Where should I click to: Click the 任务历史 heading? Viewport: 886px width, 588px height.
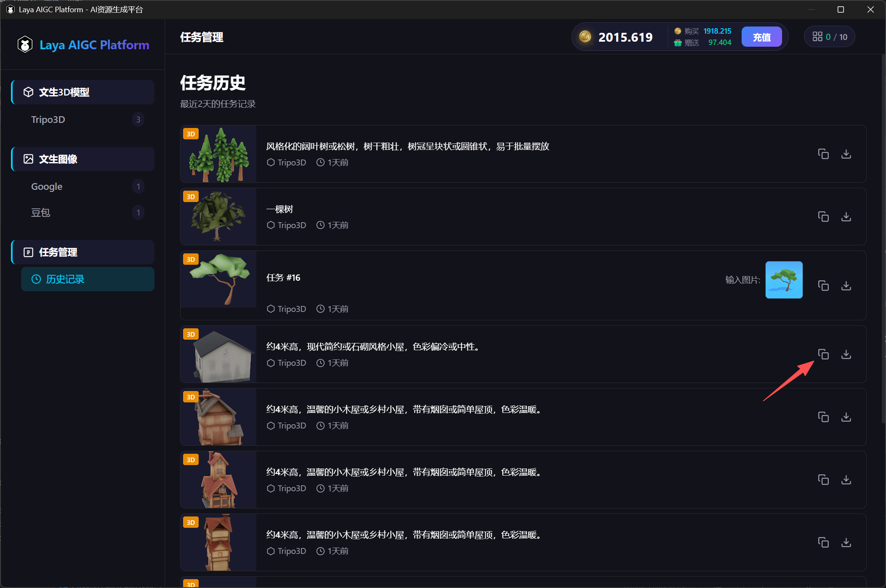[x=213, y=83]
